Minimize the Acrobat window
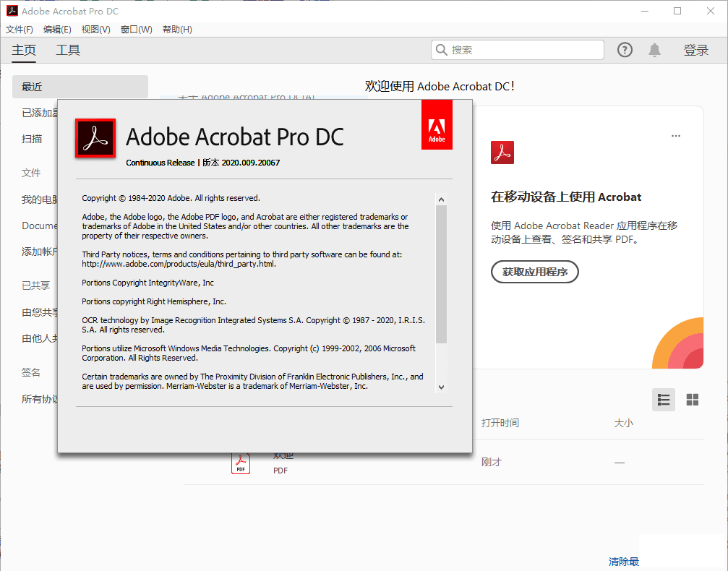This screenshot has width=728, height=571. (x=644, y=11)
